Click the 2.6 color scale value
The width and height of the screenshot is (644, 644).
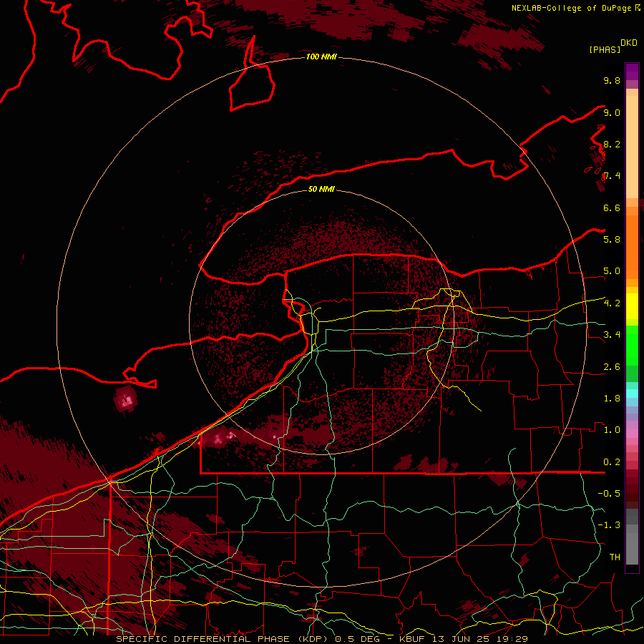(612, 367)
